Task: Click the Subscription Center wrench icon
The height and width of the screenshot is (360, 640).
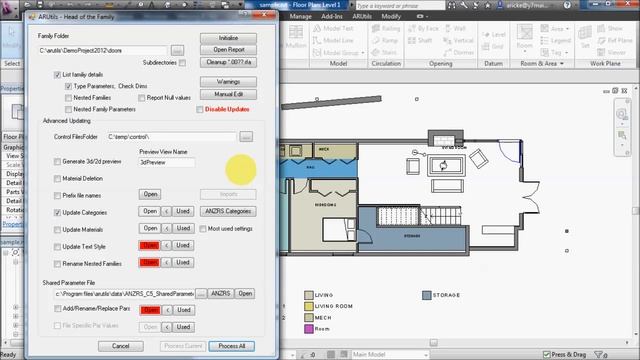Action: pos(464,5)
